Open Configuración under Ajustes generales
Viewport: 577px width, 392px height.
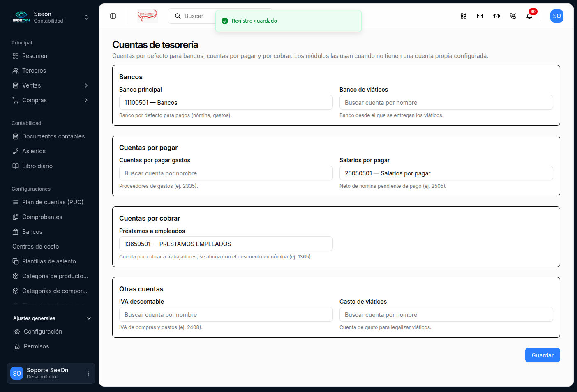point(51,332)
